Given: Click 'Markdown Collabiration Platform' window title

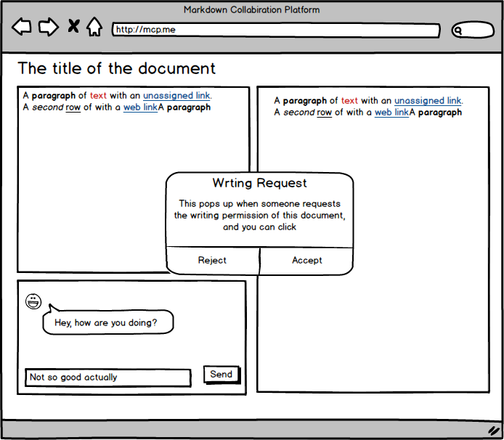Looking at the screenshot, I should (x=252, y=9).
